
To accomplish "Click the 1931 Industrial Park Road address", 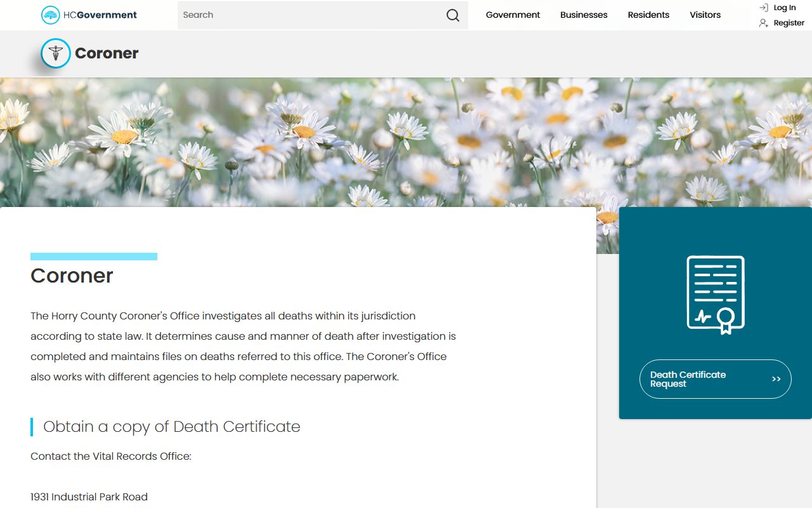I will (89, 497).
